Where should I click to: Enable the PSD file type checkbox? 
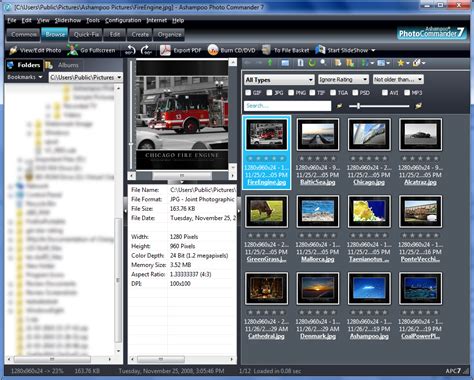[355, 93]
